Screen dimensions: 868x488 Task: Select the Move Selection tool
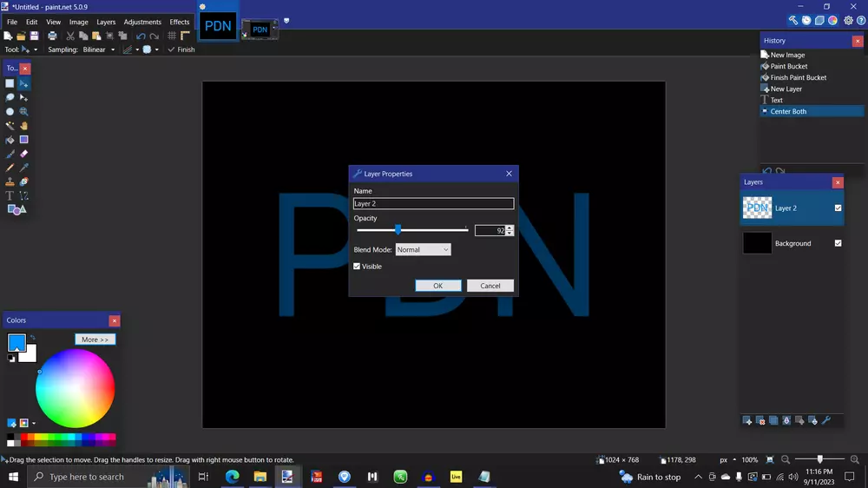(23, 97)
